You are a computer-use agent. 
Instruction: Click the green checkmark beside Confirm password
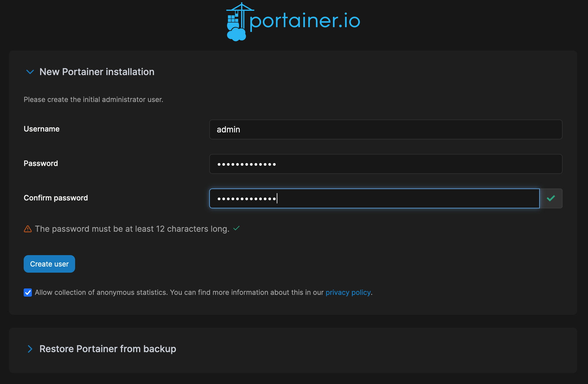551,198
